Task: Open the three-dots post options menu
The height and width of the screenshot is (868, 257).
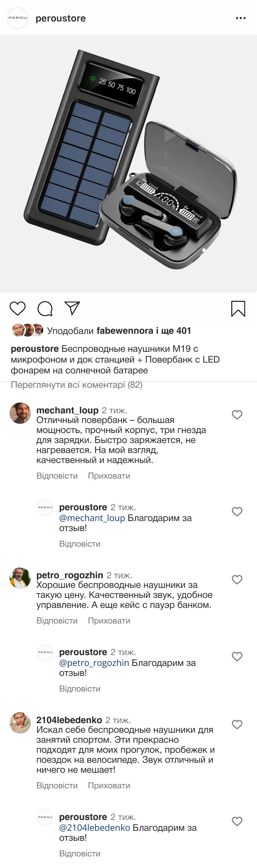Action: (241, 18)
